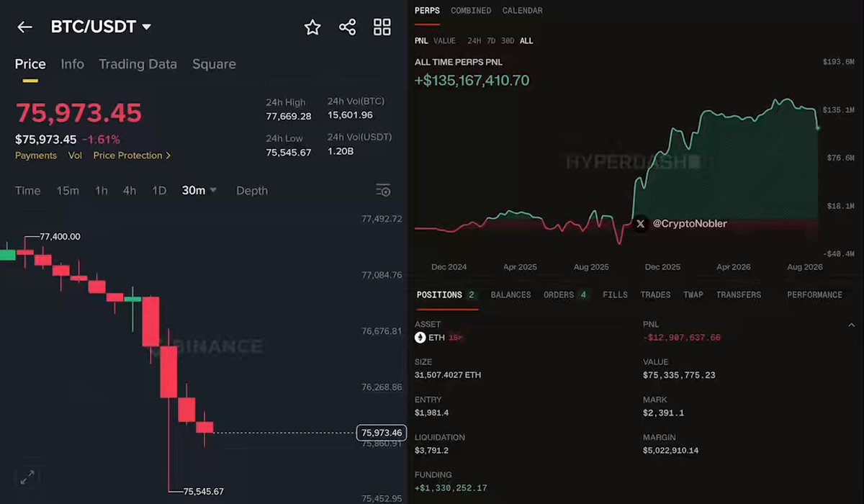Open the Square tab
The height and width of the screenshot is (504, 864).
[214, 64]
